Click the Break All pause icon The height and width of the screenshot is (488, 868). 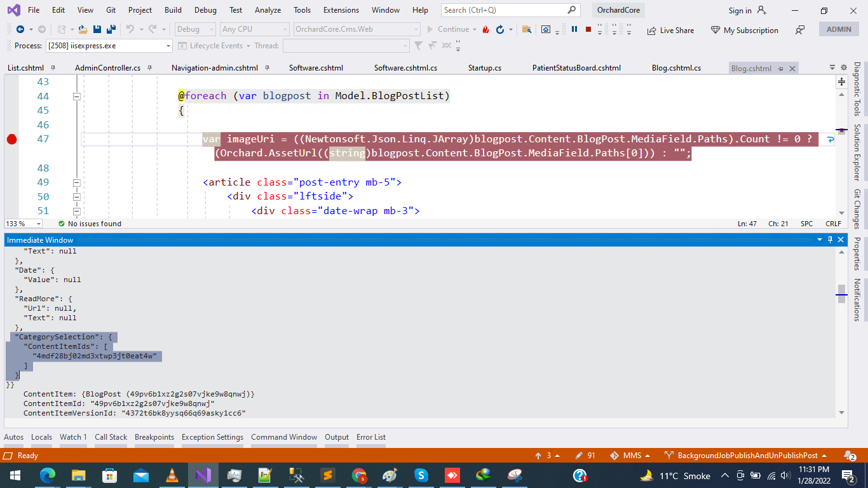pyautogui.click(x=574, y=29)
